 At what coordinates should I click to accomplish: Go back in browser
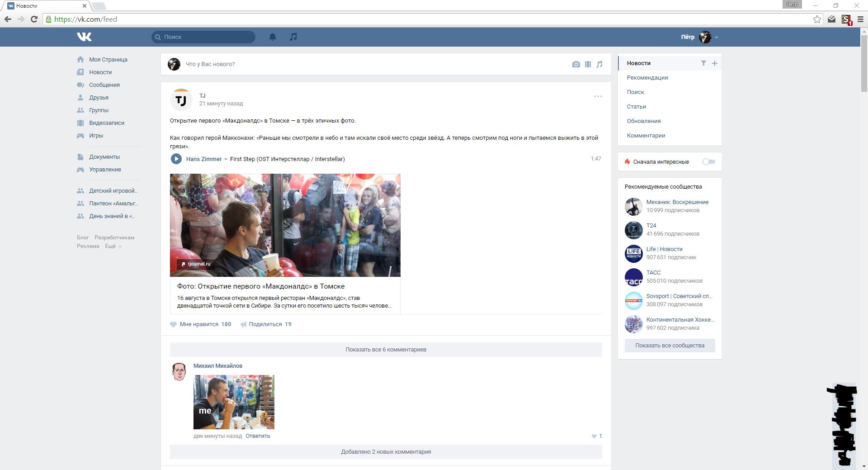8,19
